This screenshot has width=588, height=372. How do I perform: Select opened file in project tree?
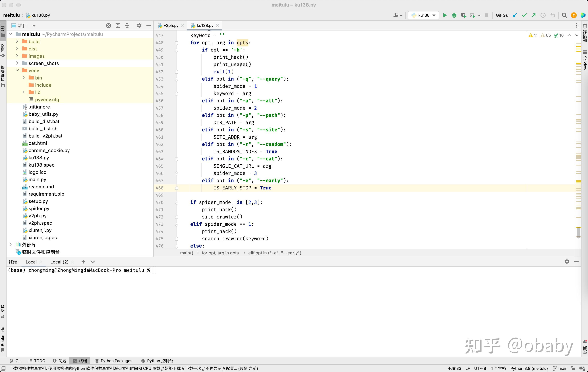click(x=108, y=25)
